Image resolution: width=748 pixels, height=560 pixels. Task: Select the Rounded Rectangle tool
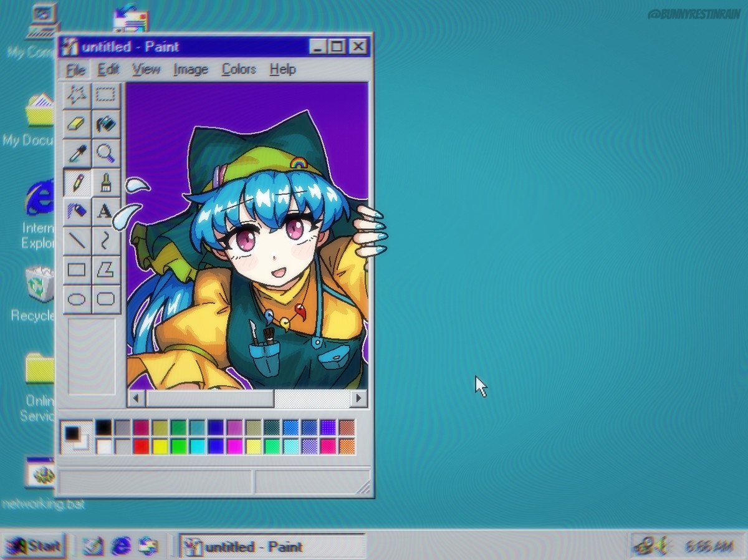pos(106,299)
